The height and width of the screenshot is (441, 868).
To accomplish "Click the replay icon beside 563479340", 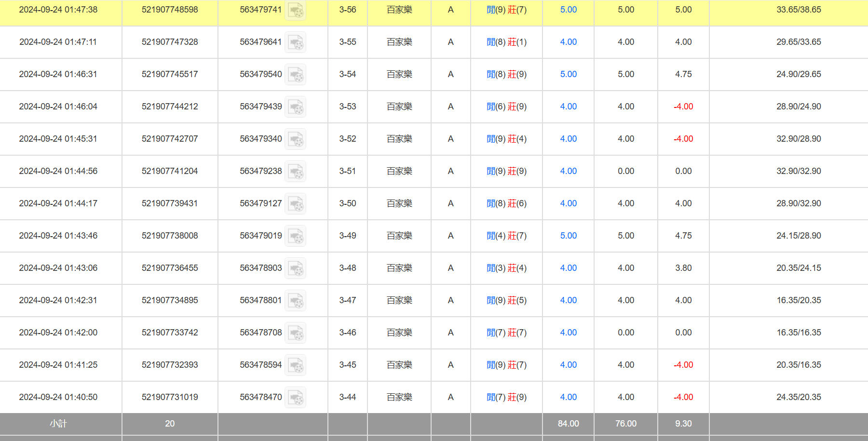I will 295,139.
